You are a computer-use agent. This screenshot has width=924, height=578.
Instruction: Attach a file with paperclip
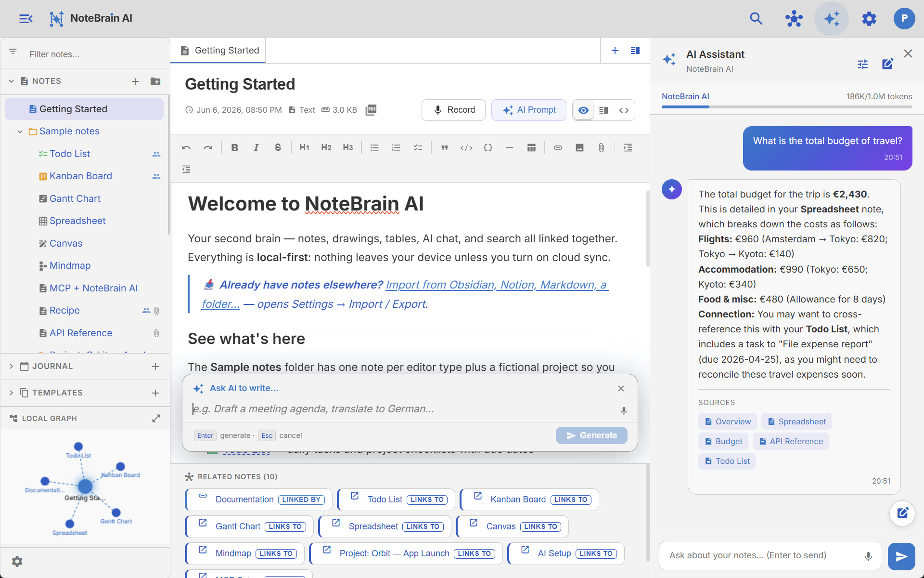pyautogui.click(x=601, y=148)
